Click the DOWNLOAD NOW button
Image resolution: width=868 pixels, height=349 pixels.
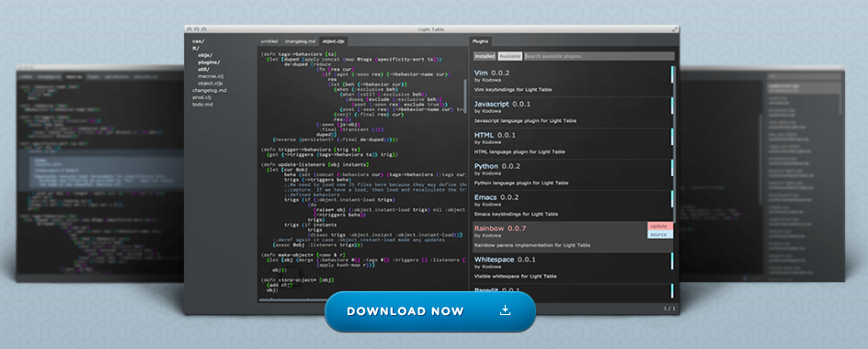pos(430,311)
